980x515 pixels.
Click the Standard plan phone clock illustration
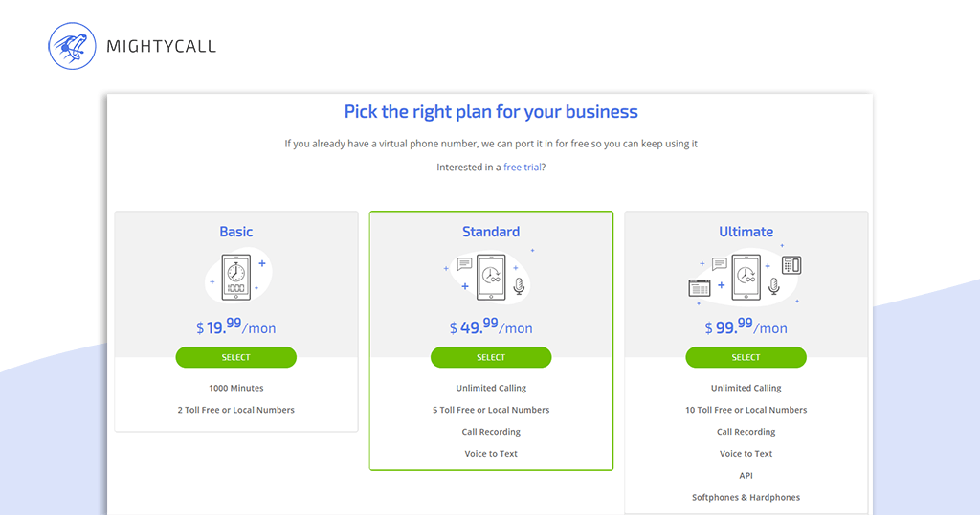coord(491,277)
